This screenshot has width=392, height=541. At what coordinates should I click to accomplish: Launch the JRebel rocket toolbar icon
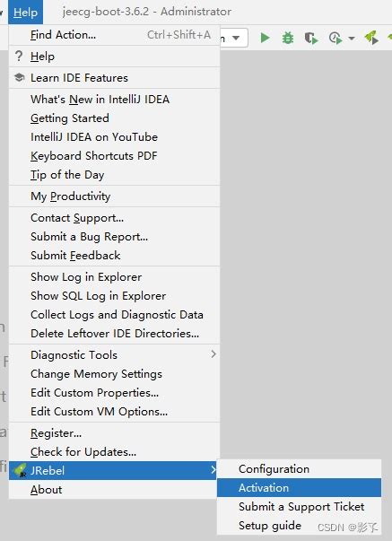tap(371, 38)
